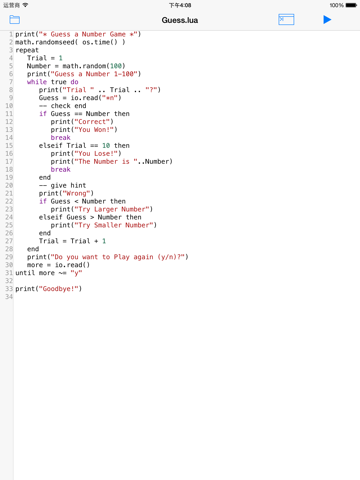The width and height of the screenshot is (360, 480).
Task: Click the 'Goodbye!' print statement
Action: click(49, 289)
